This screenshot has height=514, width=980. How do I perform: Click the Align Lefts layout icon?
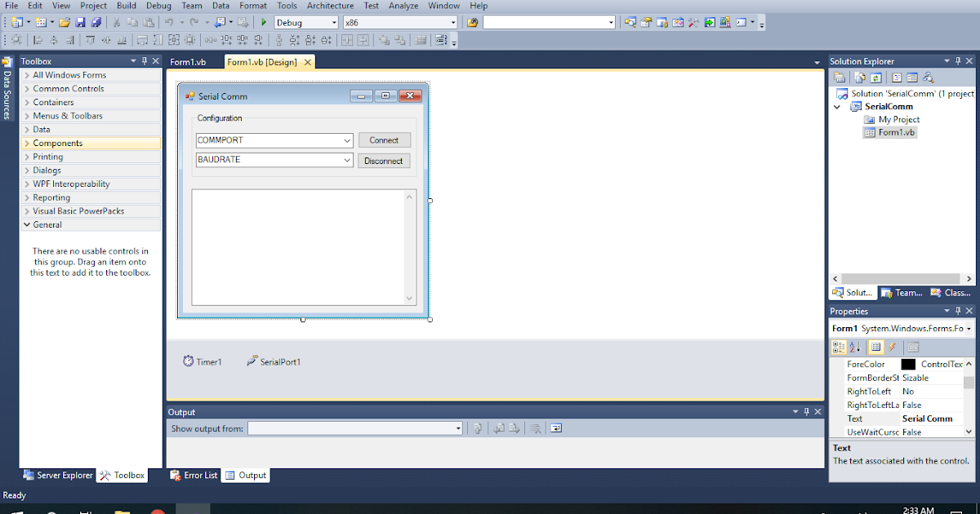pyautogui.click(x=38, y=39)
